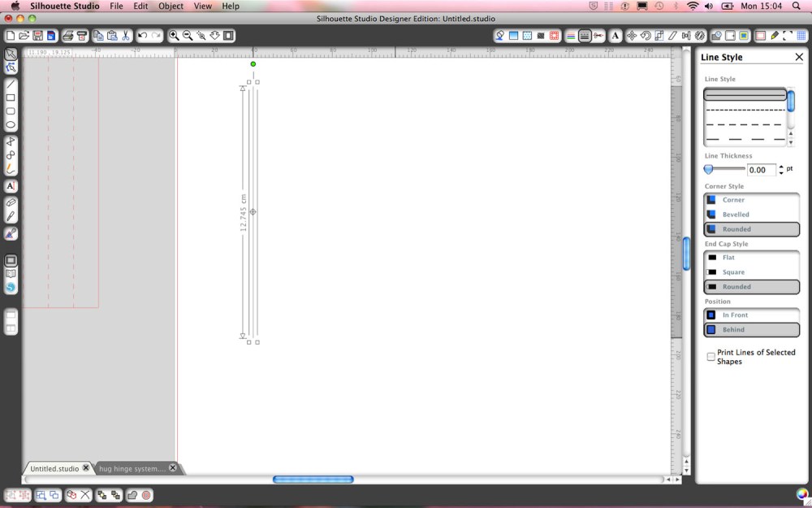Image resolution: width=812 pixels, height=508 pixels.
Task: Open the Object menu
Action: coord(171,6)
